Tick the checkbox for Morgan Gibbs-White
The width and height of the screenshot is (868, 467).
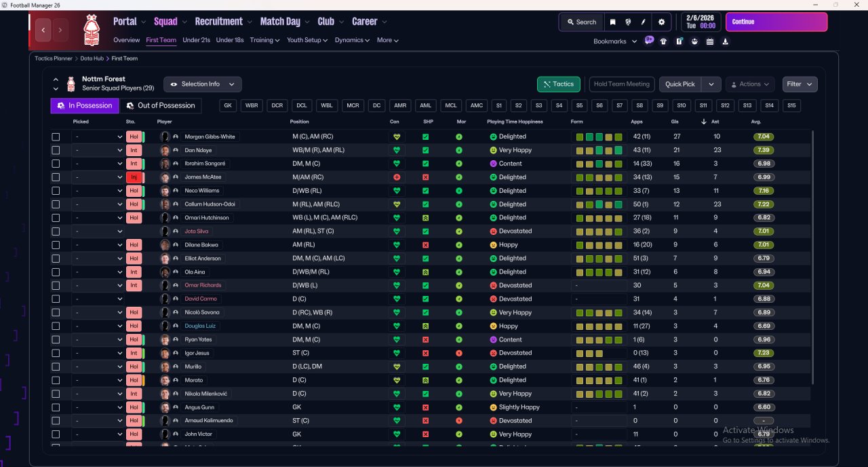click(56, 136)
